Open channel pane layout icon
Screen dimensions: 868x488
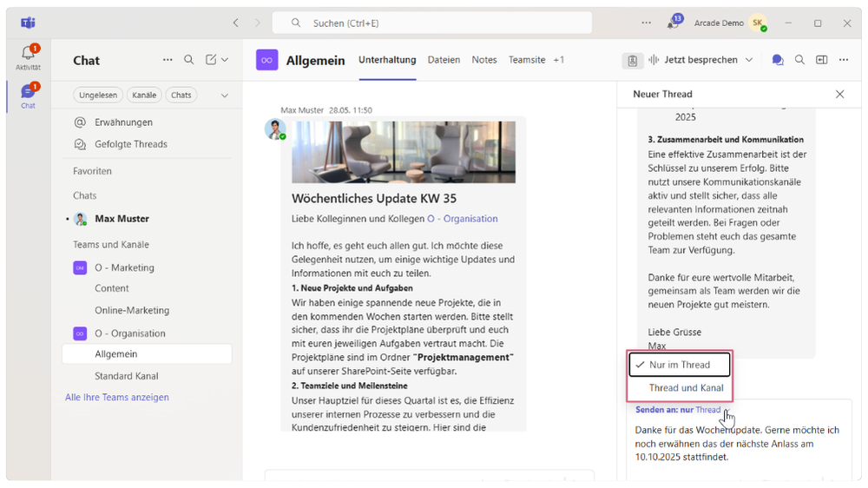click(x=821, y=59)
